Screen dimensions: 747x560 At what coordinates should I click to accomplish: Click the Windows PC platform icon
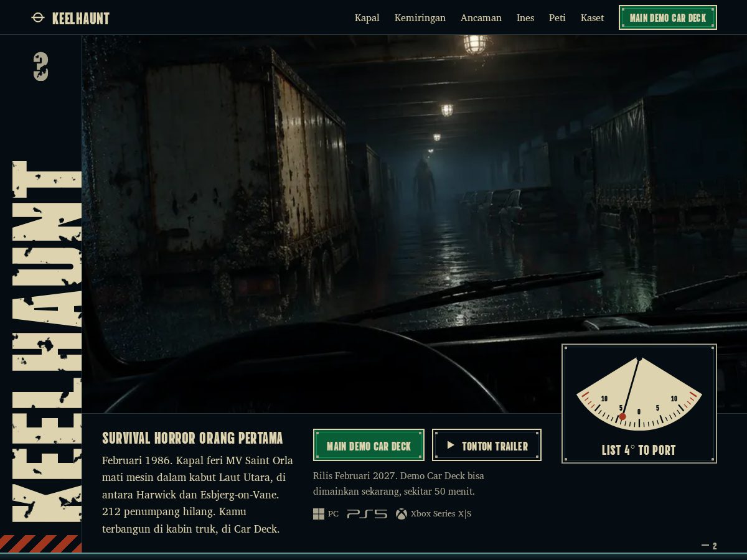pos(319,514)
